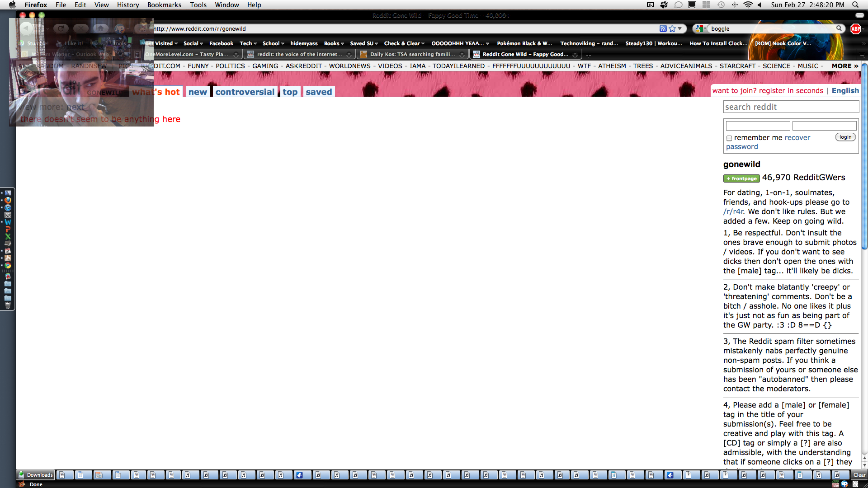Expand the Books bookmarks folder
868x488 pixels.
tap(334, 43)
